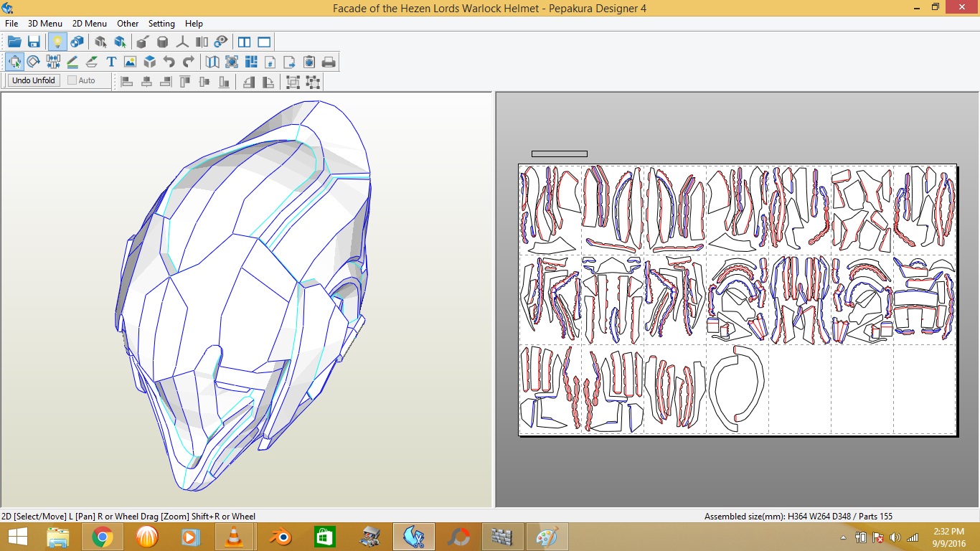This screenshot has width=980, height=551.
Task: Click the redo arrow icon
Action: pyautogui.click(x=188, y=62)
